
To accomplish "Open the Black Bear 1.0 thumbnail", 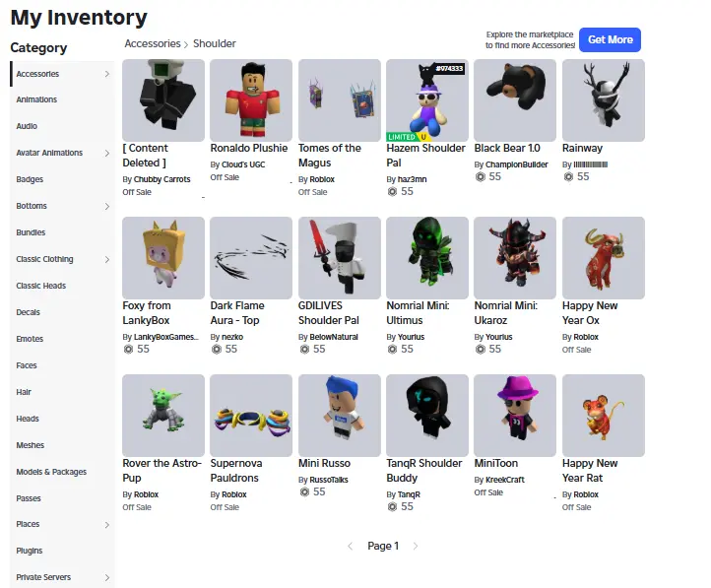I will (515, 100).
